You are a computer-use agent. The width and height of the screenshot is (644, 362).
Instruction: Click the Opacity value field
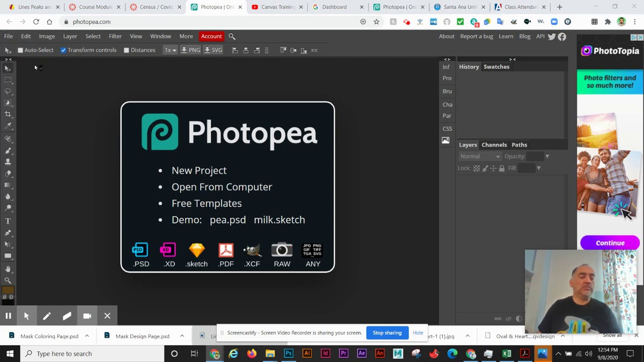coord(535,156)
